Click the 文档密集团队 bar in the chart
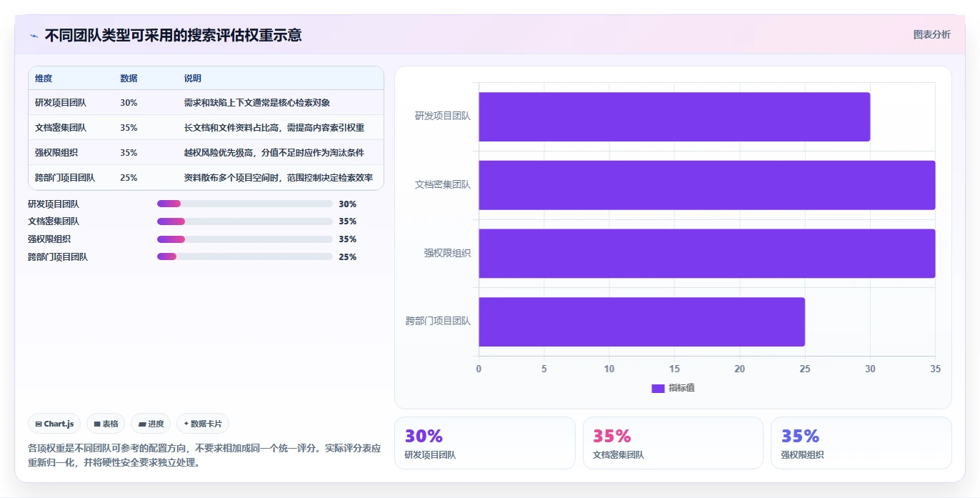This screenshot has height=498, width=980. 707,185
